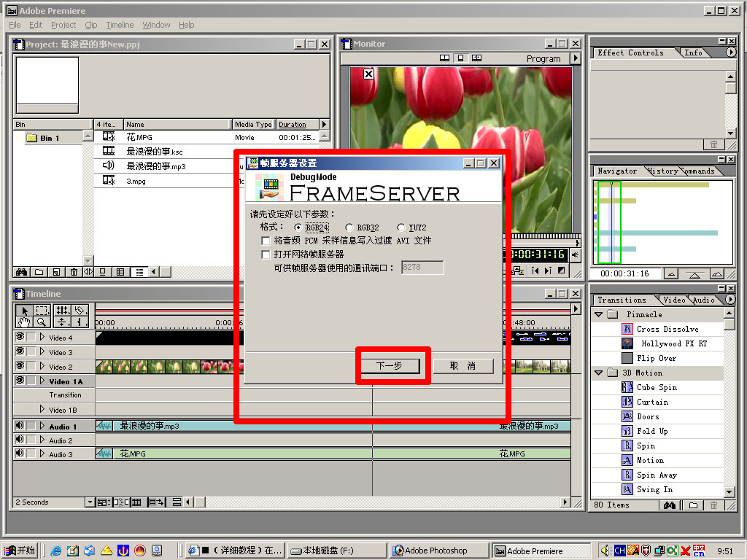Image resolution: width=747 pixels, height=560 pixels.
Task: Select the Hand tool in Timeline
Action: (24, 322)
